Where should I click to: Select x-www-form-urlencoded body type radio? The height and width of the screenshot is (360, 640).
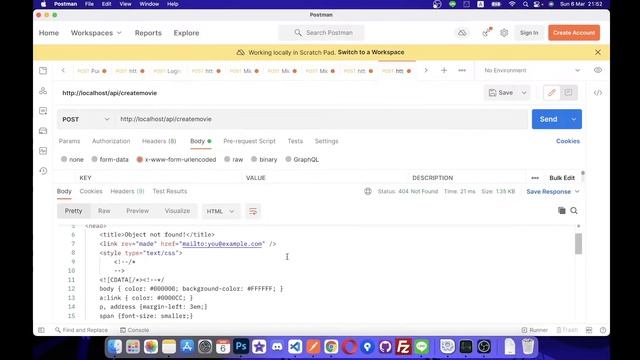tap(140, 159)
